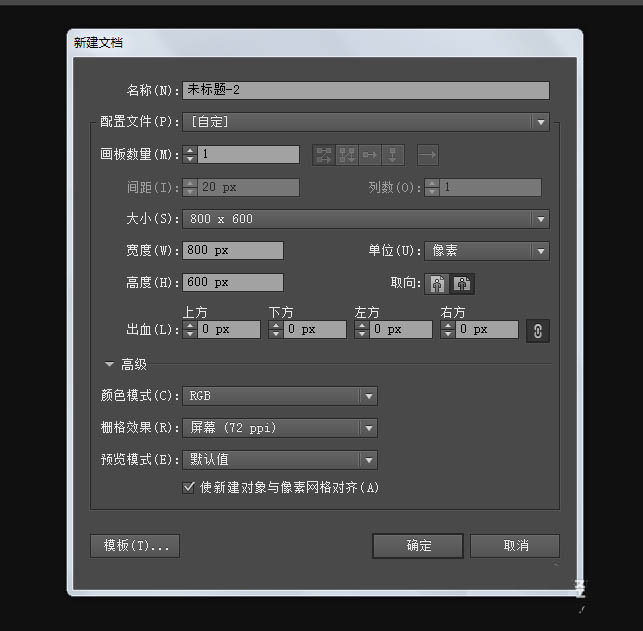The height and width of the screenshot is (631, 643).
Task: Click the 确定 button
Action: point(418,545)
